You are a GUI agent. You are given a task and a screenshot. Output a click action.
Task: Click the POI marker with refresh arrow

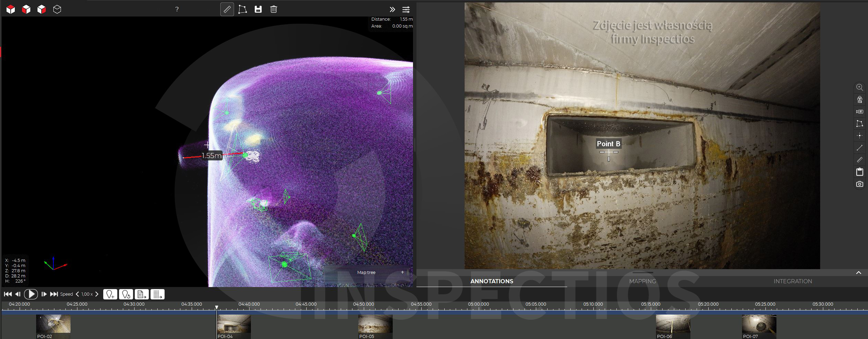tap(126, 294)
